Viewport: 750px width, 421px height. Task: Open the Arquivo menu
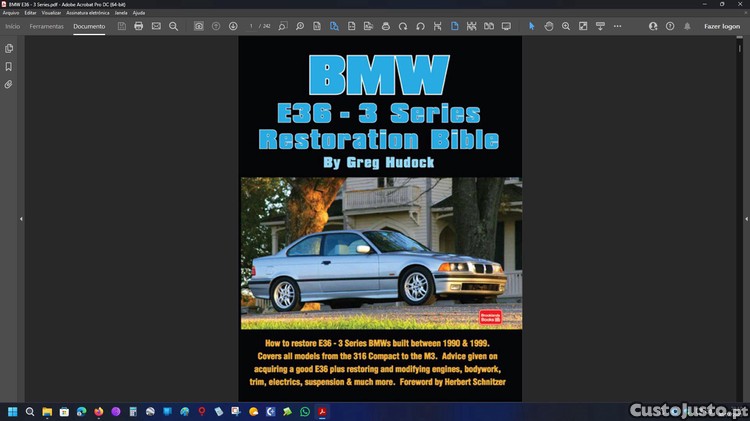pyautogui.click(x=11, y=13)
